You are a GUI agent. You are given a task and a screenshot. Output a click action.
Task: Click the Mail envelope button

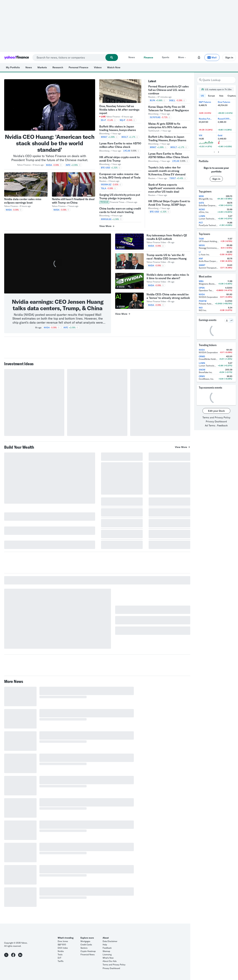point(212,57)
